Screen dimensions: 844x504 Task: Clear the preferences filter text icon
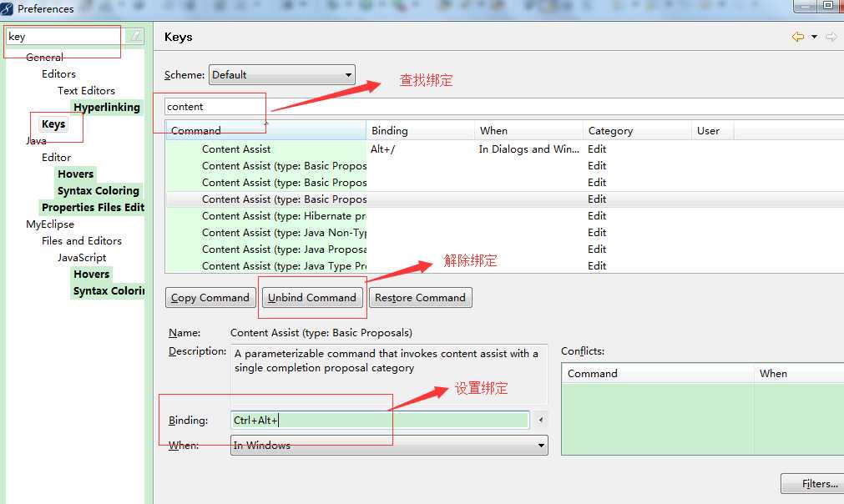pyautogui.click(x=135, y=36)
